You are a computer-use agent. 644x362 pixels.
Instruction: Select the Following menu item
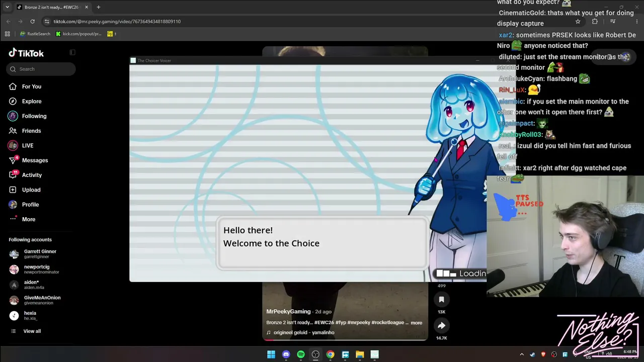click(x=34, y=116)
